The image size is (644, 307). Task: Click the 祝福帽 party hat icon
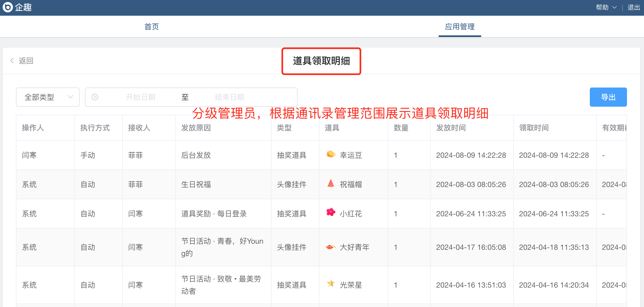pyautogui.click(x=331, y=183)
